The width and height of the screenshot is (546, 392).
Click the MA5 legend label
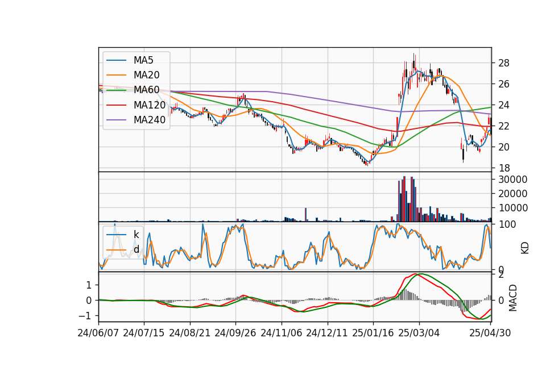coord(143,60)
